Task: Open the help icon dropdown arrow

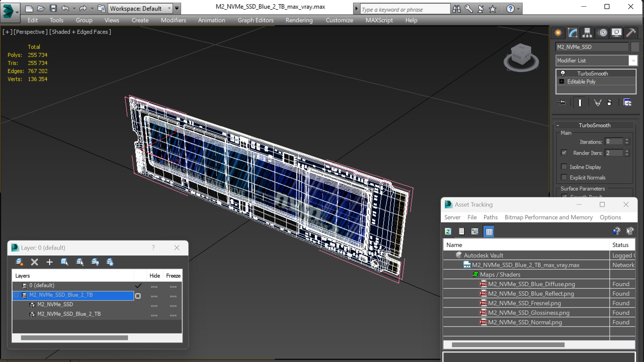Action: tap(518, 9)
